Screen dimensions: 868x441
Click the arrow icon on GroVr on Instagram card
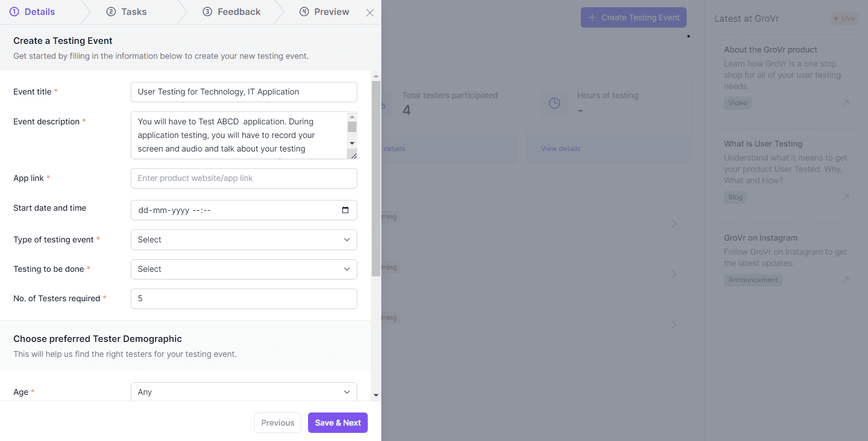coord(845,280)
